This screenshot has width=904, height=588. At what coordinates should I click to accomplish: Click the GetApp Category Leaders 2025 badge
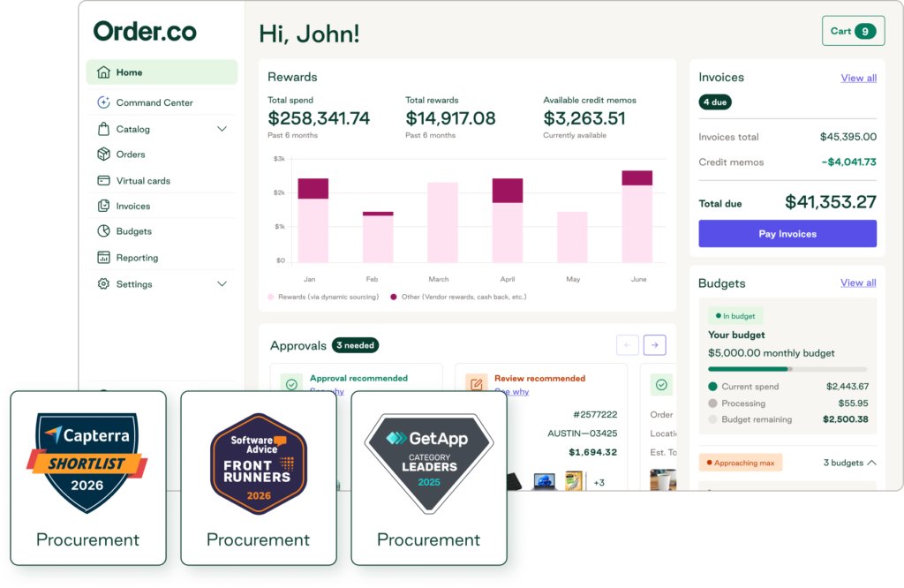point(429,464)
